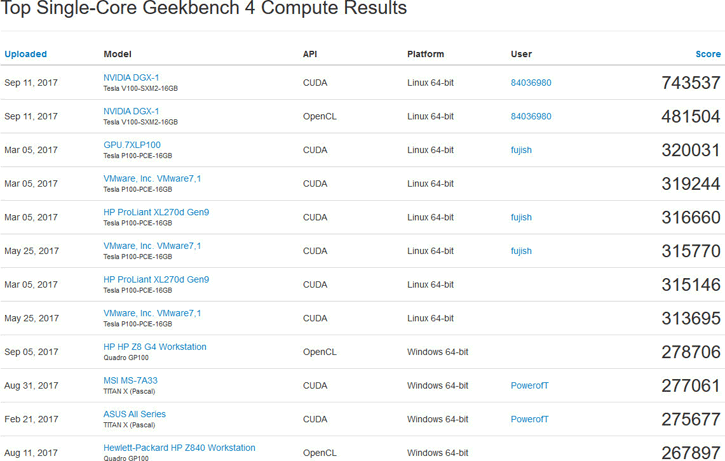Sort results by the Score column header

point(707,54)
